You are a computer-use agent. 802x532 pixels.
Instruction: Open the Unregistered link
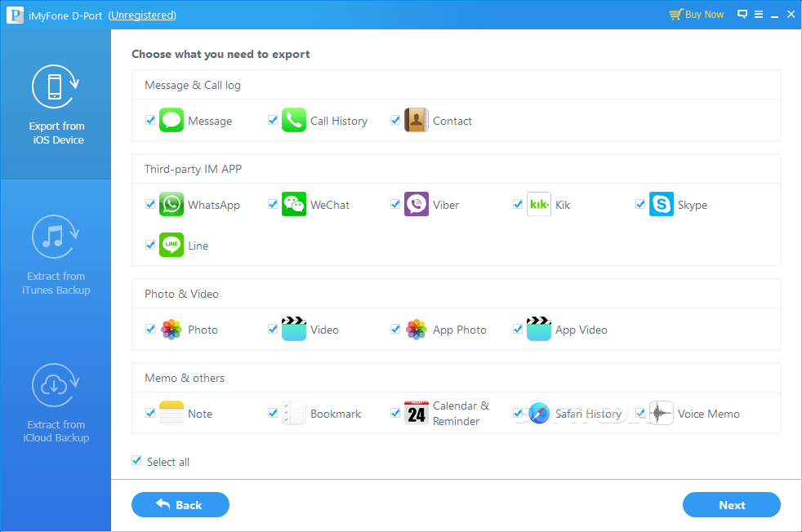pos(142,16)
